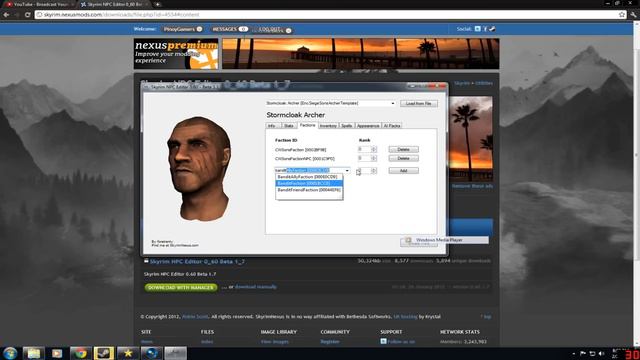Click the browser vertical scrollbar
The width and height of the screenshot is (640, 360).
(x=637, y=155)
